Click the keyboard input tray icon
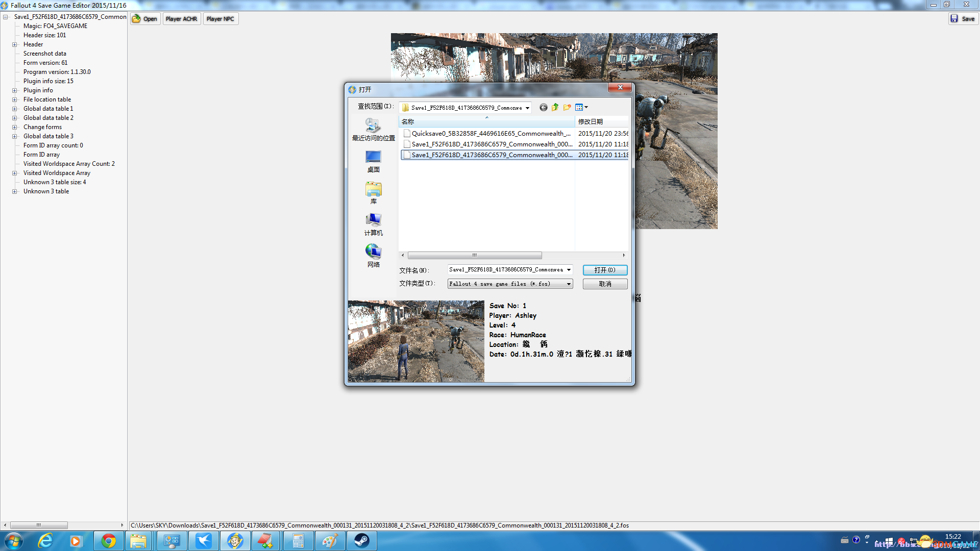980x551 pixels. point(845,540)
